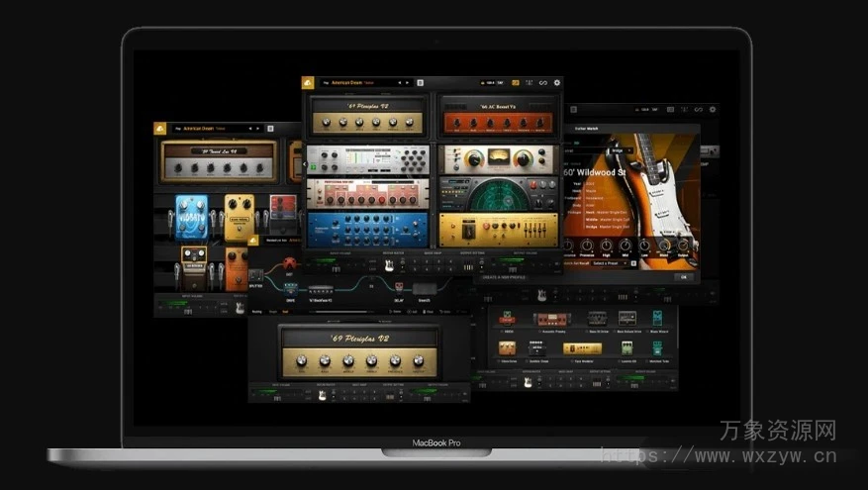
Task: Select blue equalizer rack unit
Action: pyautogui.click(x=367, y=230)
